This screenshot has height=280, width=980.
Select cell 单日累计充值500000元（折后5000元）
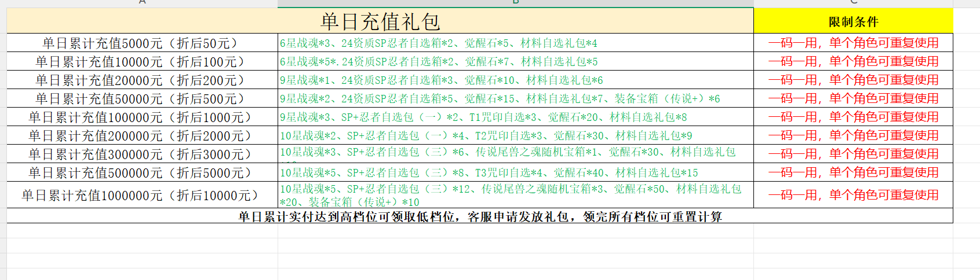click(142, 173)
